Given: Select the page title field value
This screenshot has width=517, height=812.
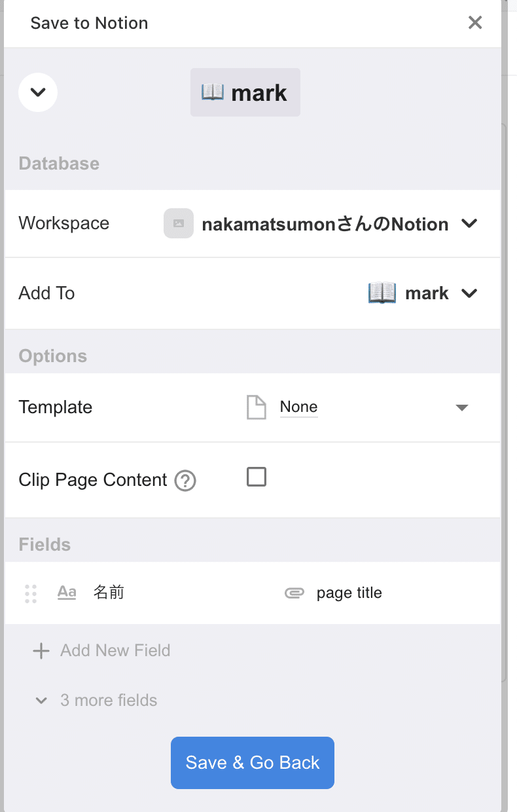Looking at the screenshot, I should 349,593.
